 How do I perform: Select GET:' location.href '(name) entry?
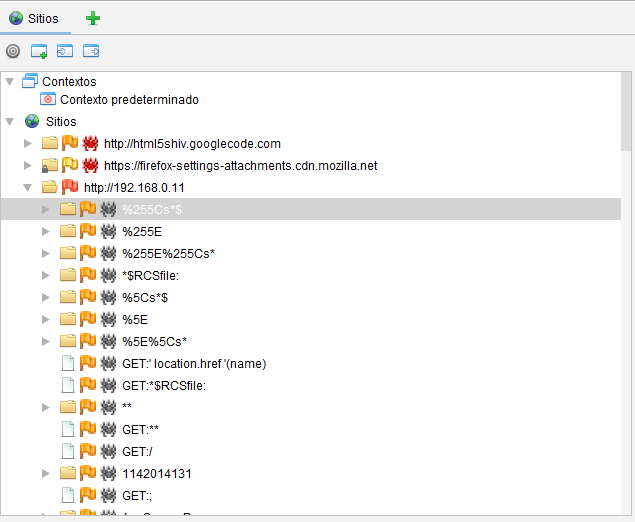coord(194,363)
